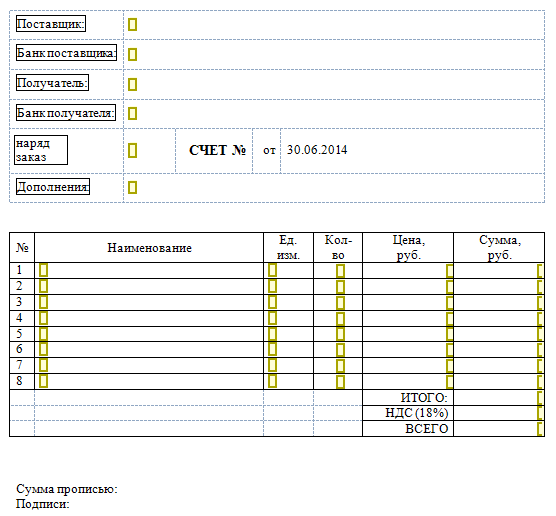Viewport: 556px width, 516px height.
Task: Click the Сумма прописью: line
Action: (x=67, y=489)
